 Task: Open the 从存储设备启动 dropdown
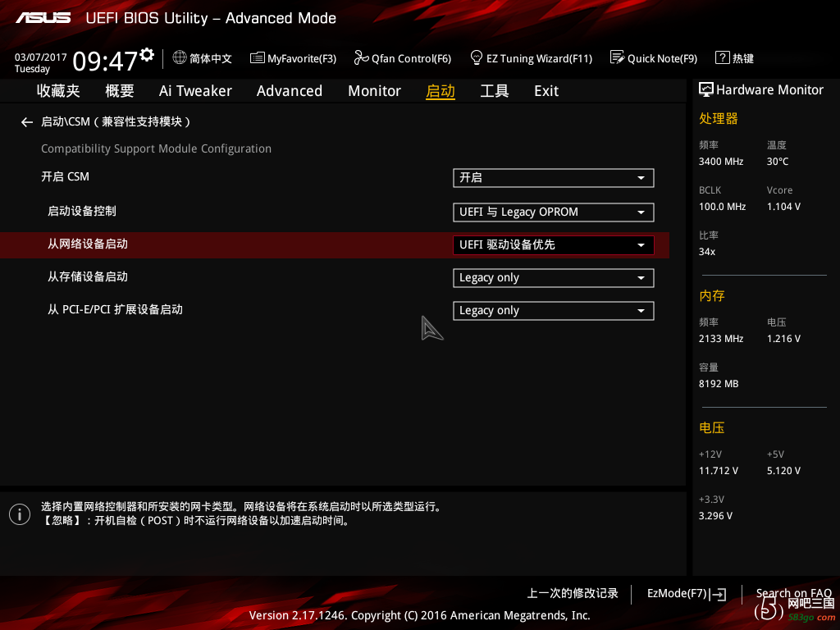click(x=554, y=278)
